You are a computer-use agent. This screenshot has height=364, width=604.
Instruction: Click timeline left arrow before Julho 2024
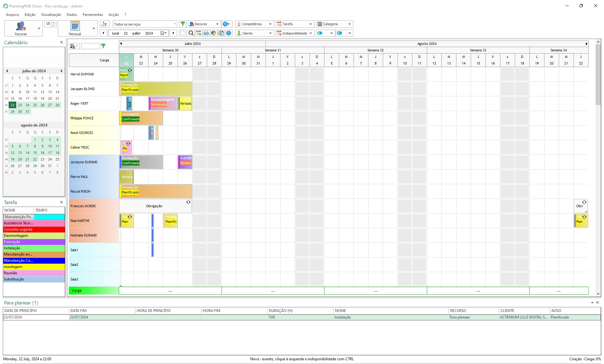pyautogui.click(x=121, y=44)
